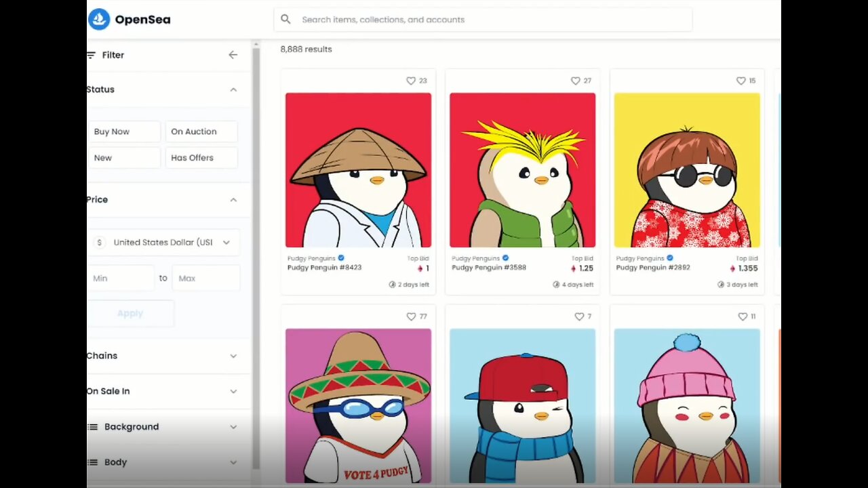Image resolution: width=868 pixels, height=488 pixels.
Task: Click heart icon with 77 likes
Action: (x=411, y=317)
